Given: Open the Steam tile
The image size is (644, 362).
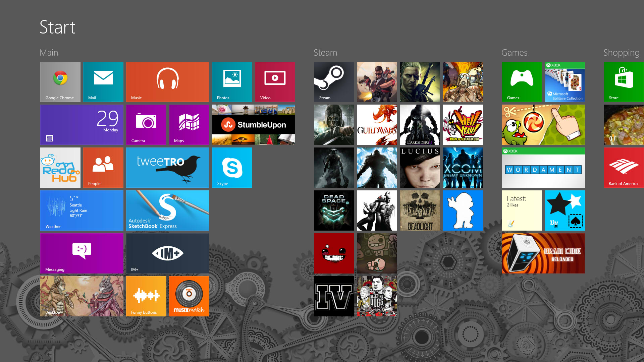Looking at the screenshot, I should point(333,81).
